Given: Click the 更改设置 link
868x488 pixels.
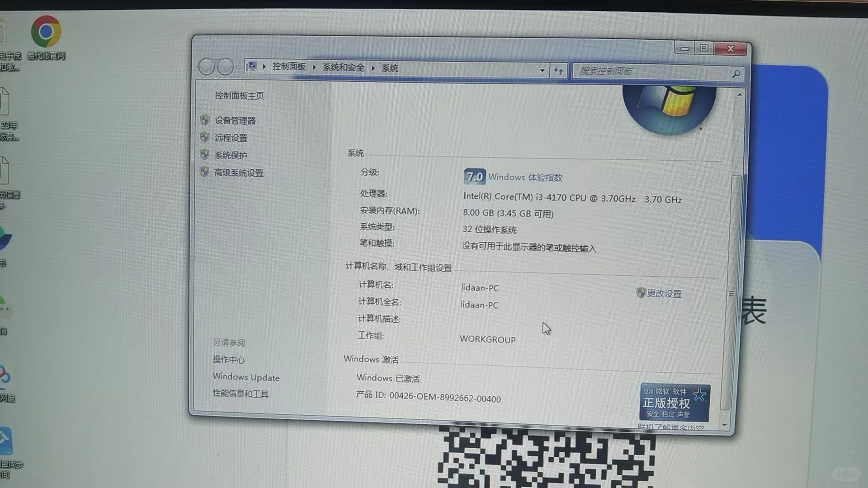Looking at the screenshot, I should [x=665, y=293].
